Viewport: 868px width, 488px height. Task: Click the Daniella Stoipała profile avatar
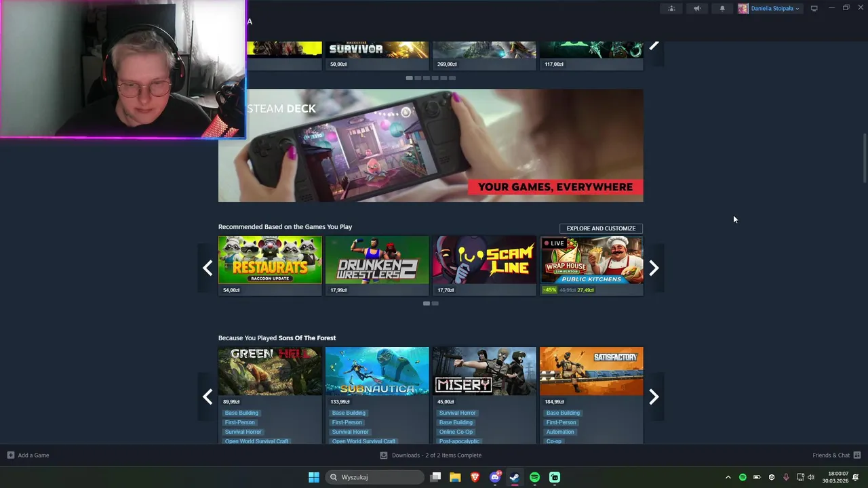pyautogui.click(x=743, y=9)
